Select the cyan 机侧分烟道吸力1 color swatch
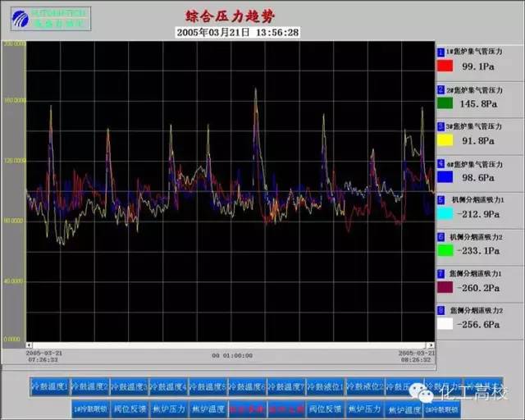This screenshot has width=525, height=420. pyautogui.click(x=445, y=213)
